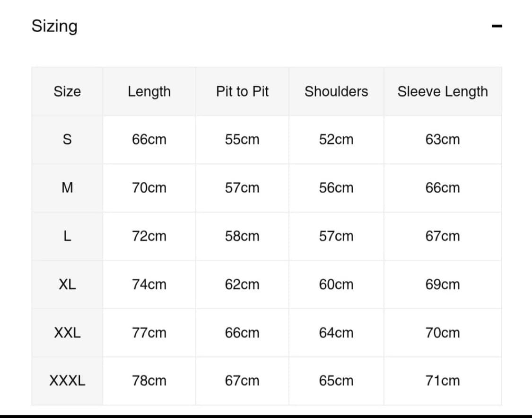Image resolution: width=532 pixels, height=418 pixels.
Task: Click the Pit to Pit header
Action: (x=242, y=91)
